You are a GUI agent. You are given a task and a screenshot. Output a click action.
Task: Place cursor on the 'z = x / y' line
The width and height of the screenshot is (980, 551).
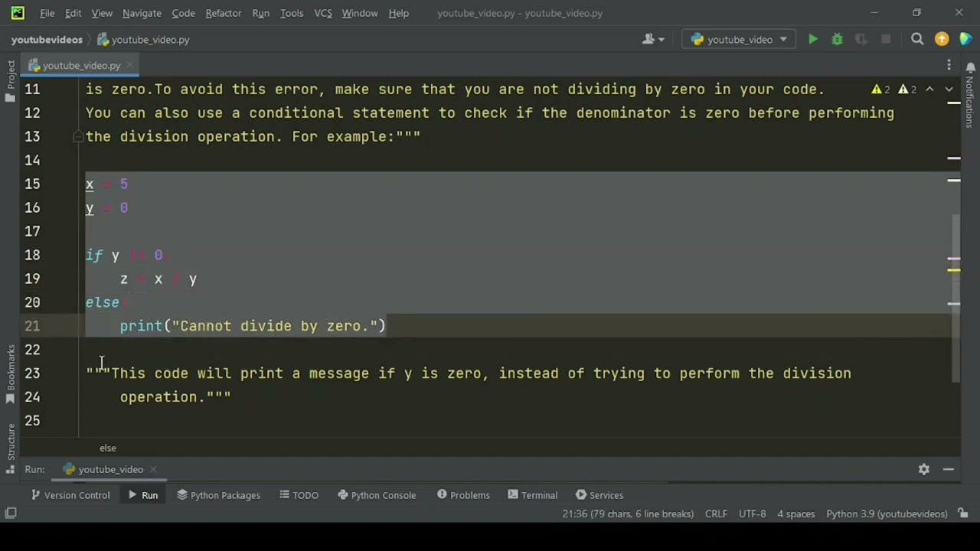click(x=158, y=279)
